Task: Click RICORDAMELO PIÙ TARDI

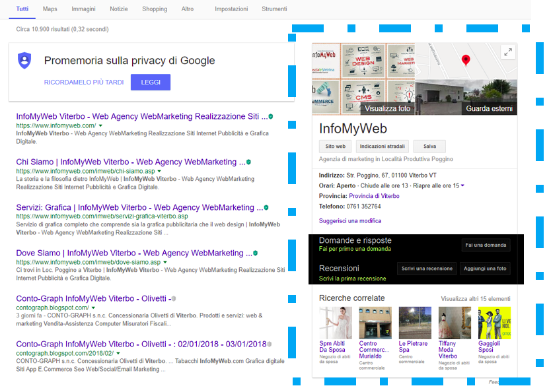Action: 84,82
